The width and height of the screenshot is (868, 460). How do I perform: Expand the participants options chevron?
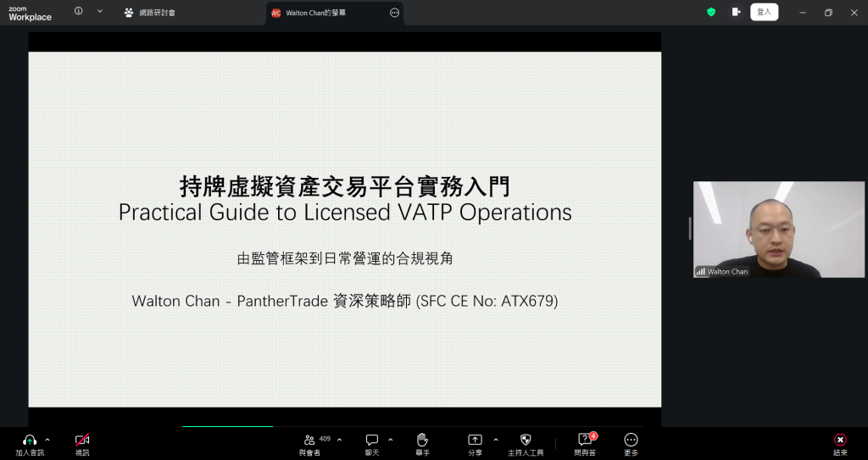(x=340, y=440)
